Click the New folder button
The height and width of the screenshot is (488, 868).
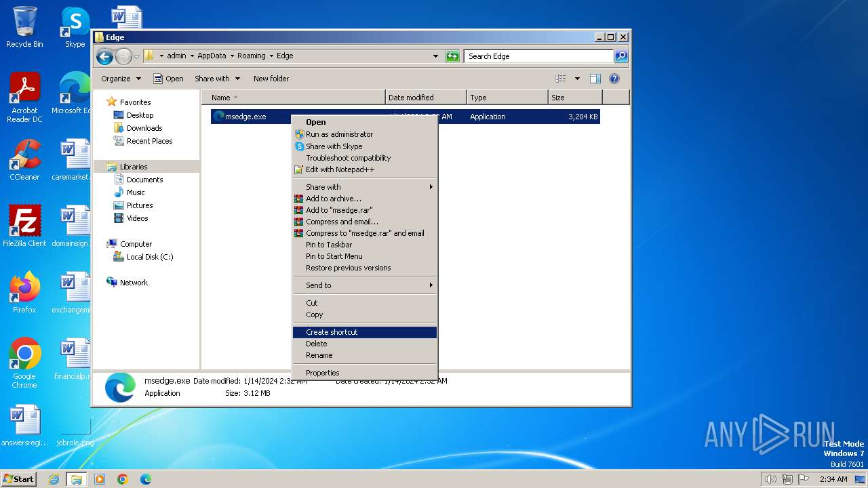271,79
